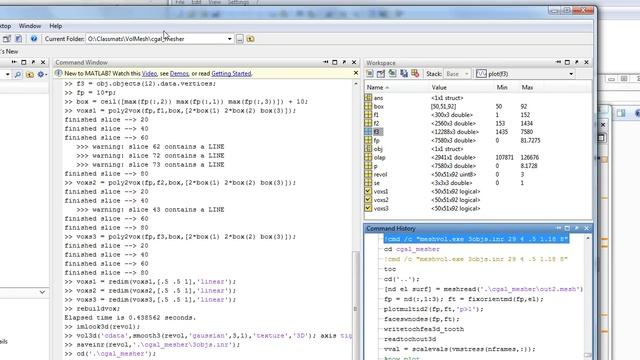Undock the Current Folder panel
Screen dimensions: 640x360
click(x=33, y=62)
